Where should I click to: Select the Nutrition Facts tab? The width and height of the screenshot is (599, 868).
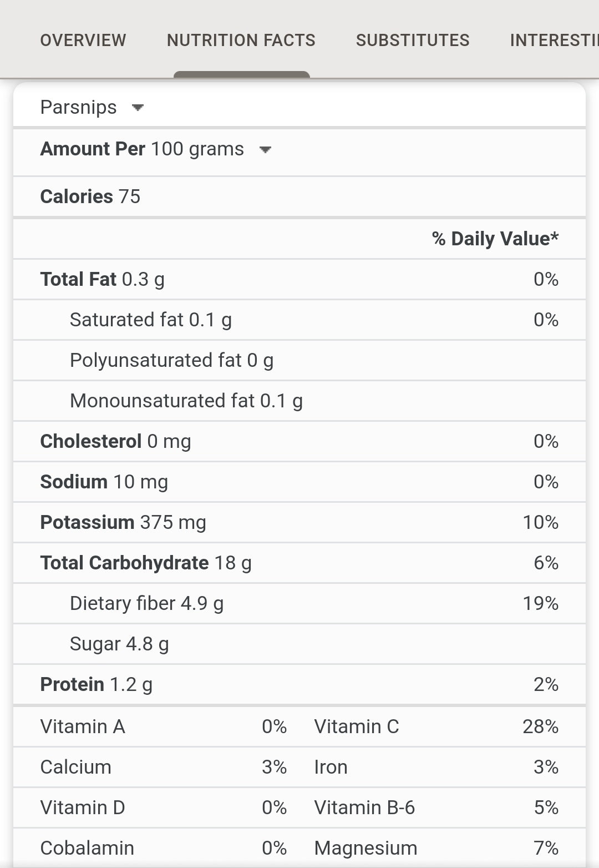click(x=241, y=40)
